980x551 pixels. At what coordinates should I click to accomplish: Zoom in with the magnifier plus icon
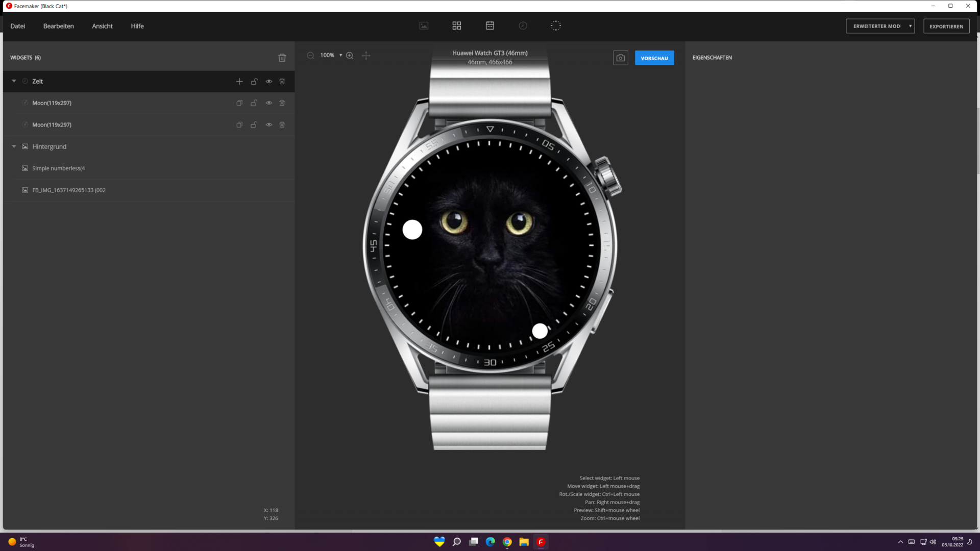coord(350,56)
